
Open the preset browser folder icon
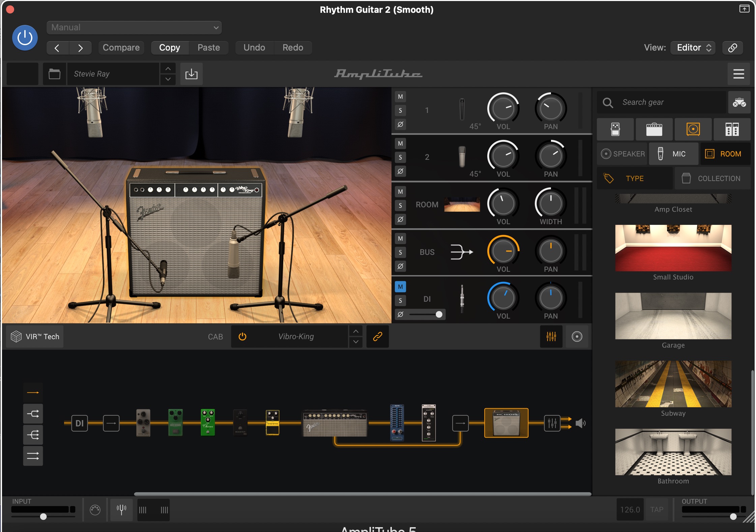54,74
